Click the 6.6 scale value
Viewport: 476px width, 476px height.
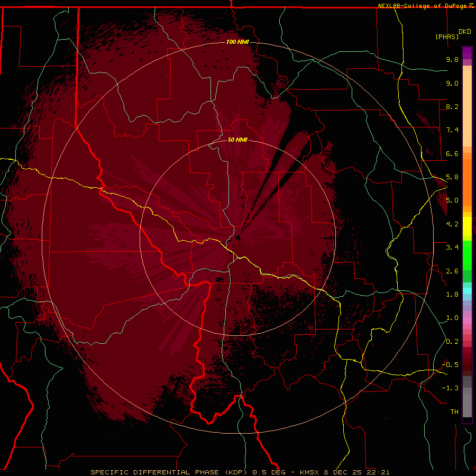click(x=452, y=153)
